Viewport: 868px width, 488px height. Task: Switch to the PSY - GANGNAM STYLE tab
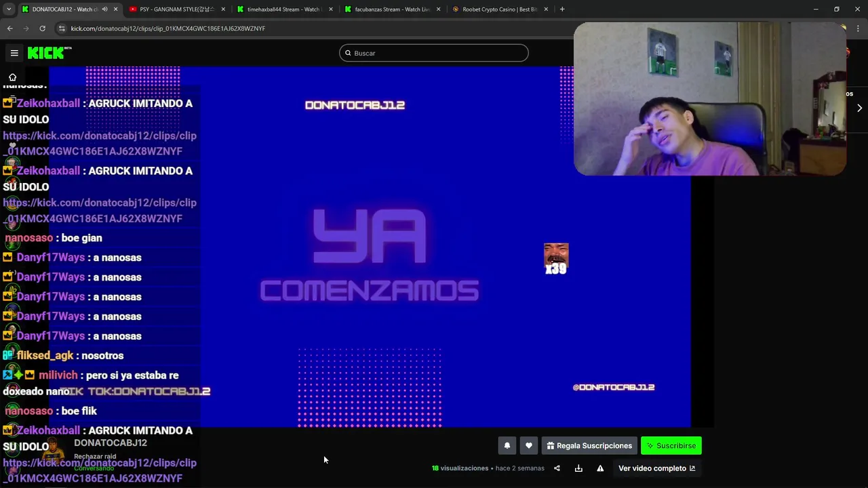(x=176, y=9)
